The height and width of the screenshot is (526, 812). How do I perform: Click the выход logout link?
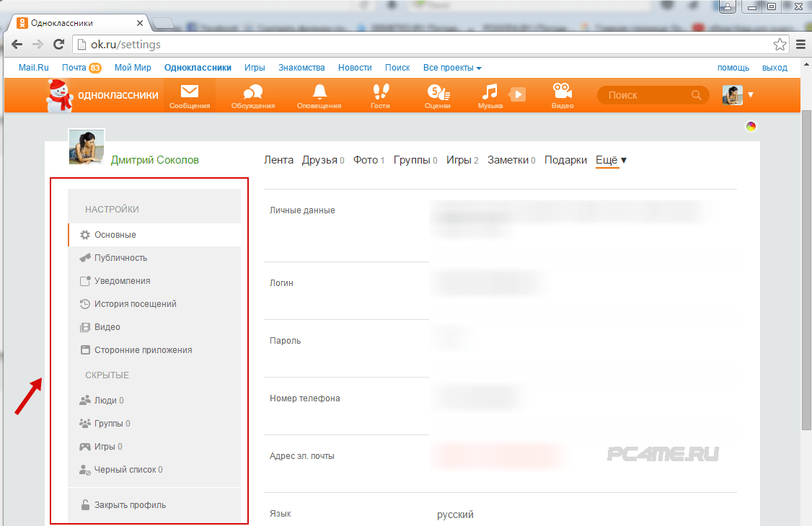pyautogui.click(x=775, y=68)
